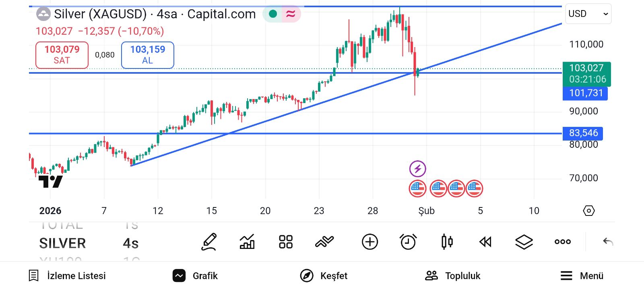
Task: Open the four-squares grid icon
Action: (285, 242)
